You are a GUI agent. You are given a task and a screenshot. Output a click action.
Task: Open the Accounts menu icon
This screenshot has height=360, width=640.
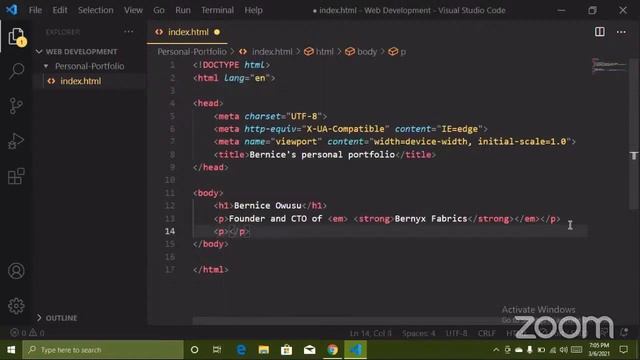[16, 271]
